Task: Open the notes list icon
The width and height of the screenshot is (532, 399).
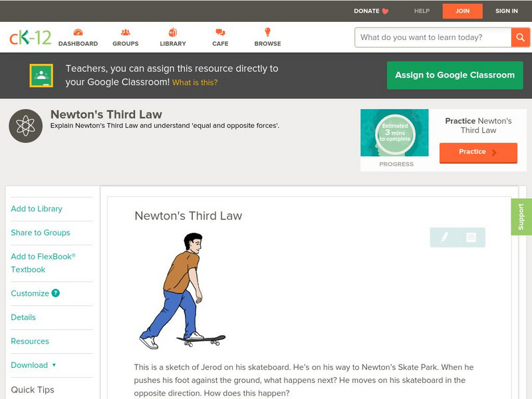Action: (471, 237)
